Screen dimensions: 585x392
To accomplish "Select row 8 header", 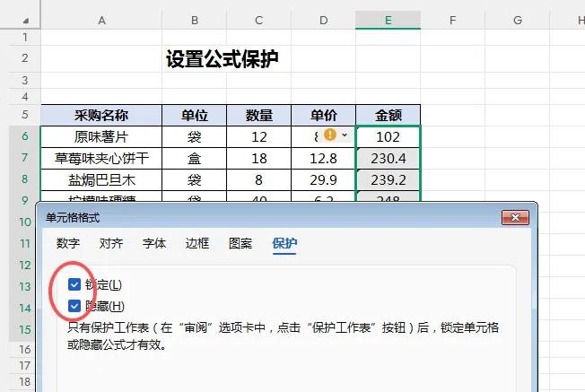I will [x=24, y=179].
